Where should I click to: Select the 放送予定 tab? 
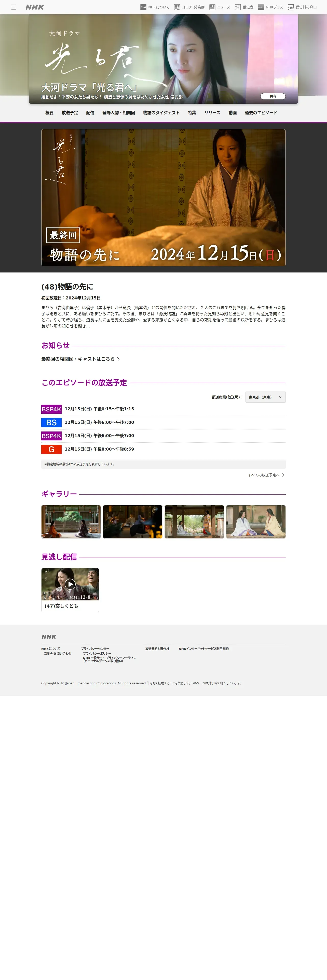70,113
